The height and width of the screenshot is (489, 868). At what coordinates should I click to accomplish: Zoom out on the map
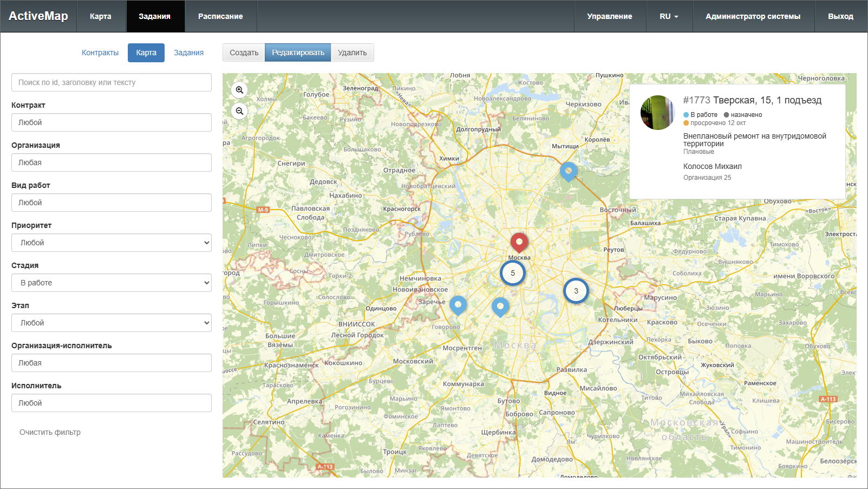pos(239,111)
